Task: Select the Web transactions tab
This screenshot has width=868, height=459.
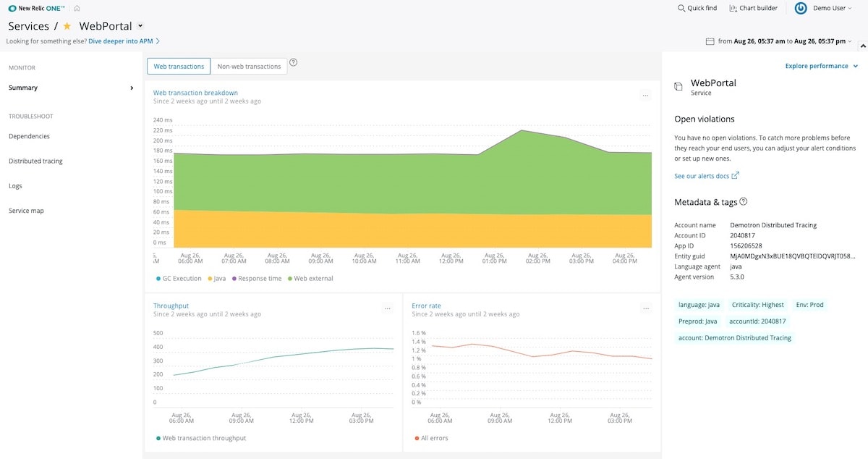Action: pyautogui.click(x=179, y=67)
